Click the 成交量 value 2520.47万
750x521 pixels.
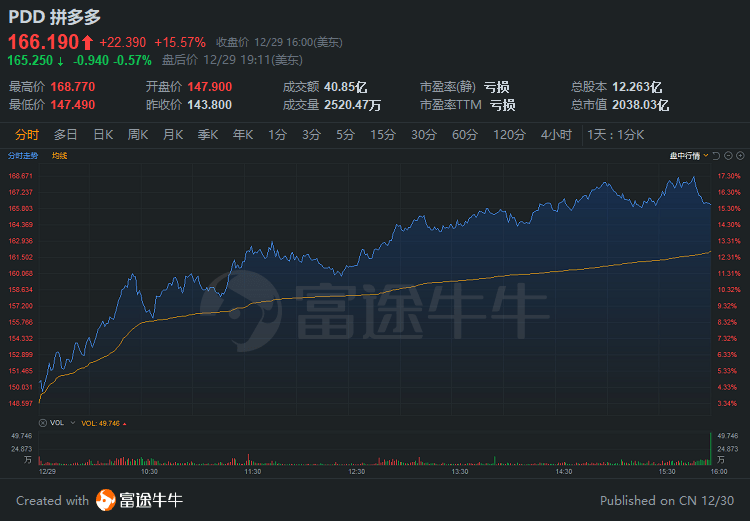point(353,105)
